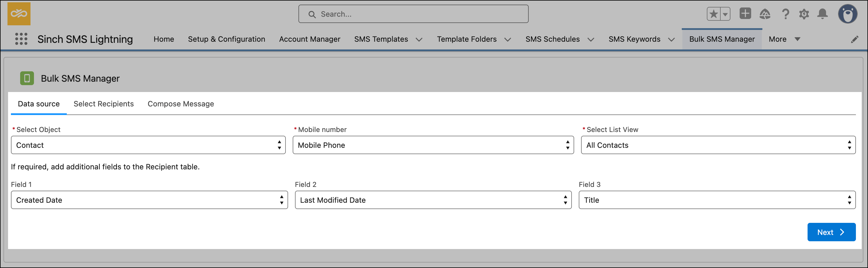868x268 pixels.
Task: Click the green Bulk SMS Manager phone icon
Action: 27,78
